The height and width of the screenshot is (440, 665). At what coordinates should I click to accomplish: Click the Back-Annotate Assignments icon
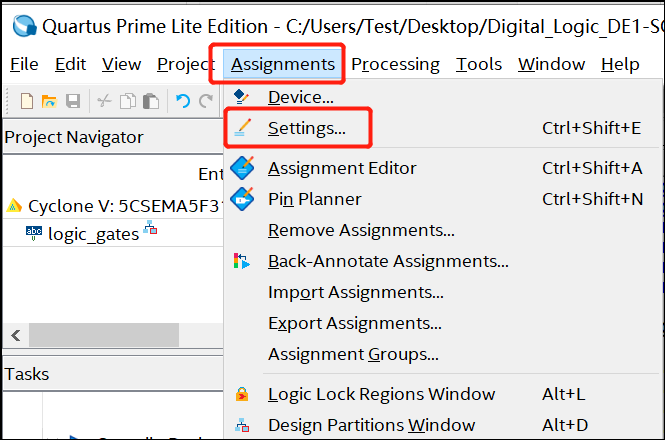pyautogui.click(x=242, y=261)
